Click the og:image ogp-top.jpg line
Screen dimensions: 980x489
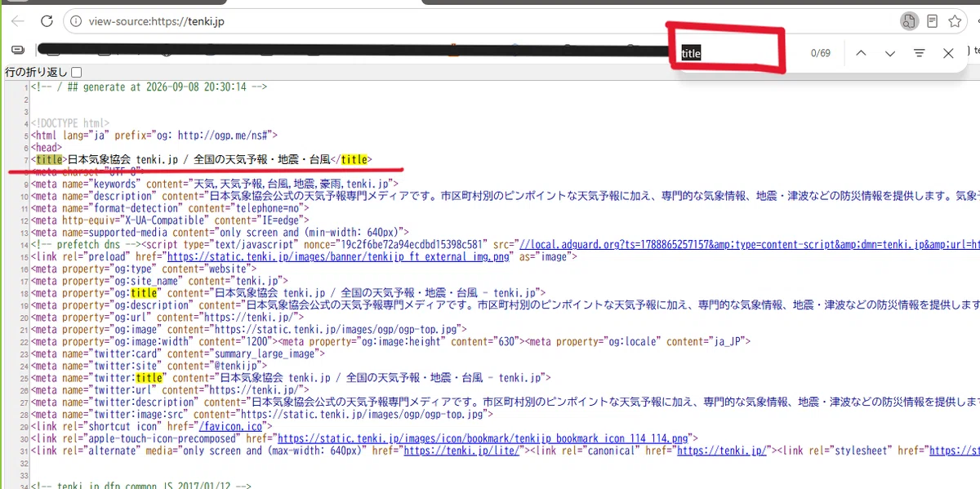point(249,329)
